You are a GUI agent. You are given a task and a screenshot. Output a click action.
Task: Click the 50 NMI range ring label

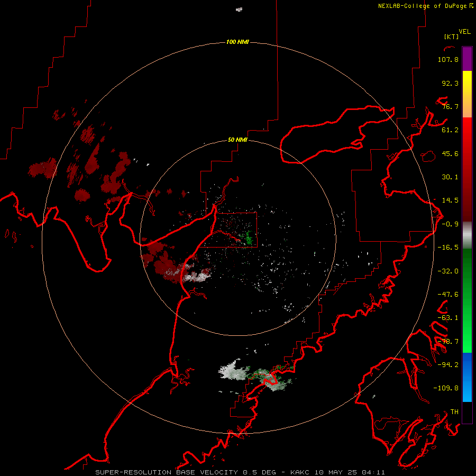[x=237, y=140]
